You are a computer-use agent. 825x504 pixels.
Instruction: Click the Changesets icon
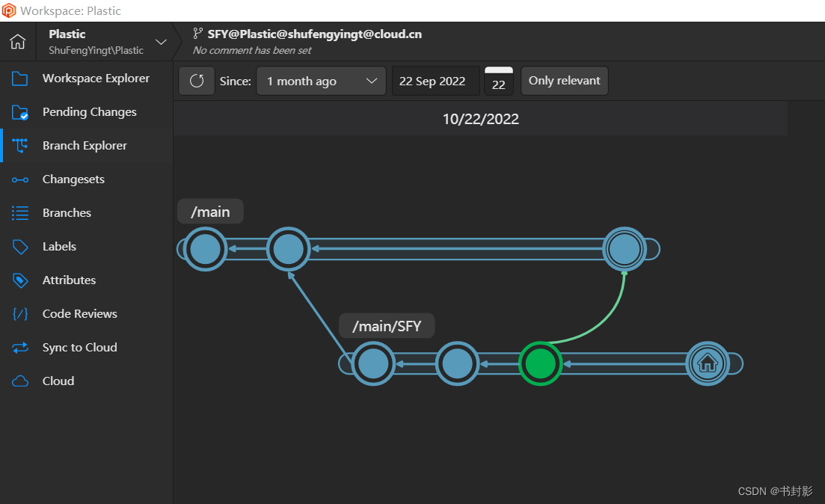(x=20, y=180)
